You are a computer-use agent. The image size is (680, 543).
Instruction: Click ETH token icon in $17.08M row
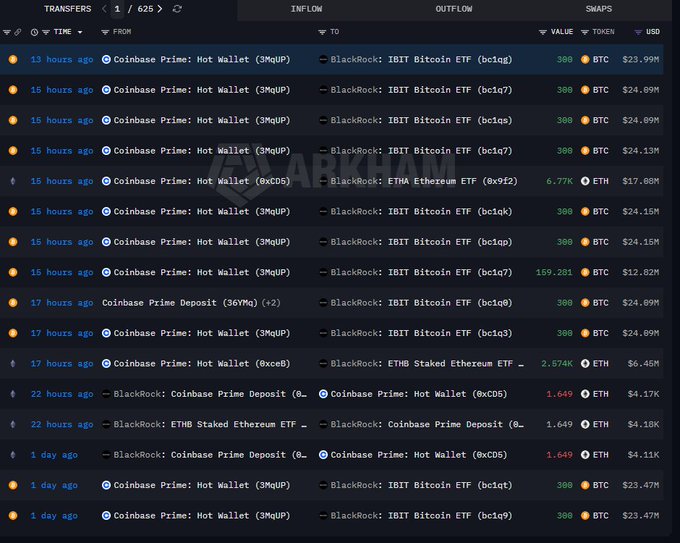pos(585,181)
